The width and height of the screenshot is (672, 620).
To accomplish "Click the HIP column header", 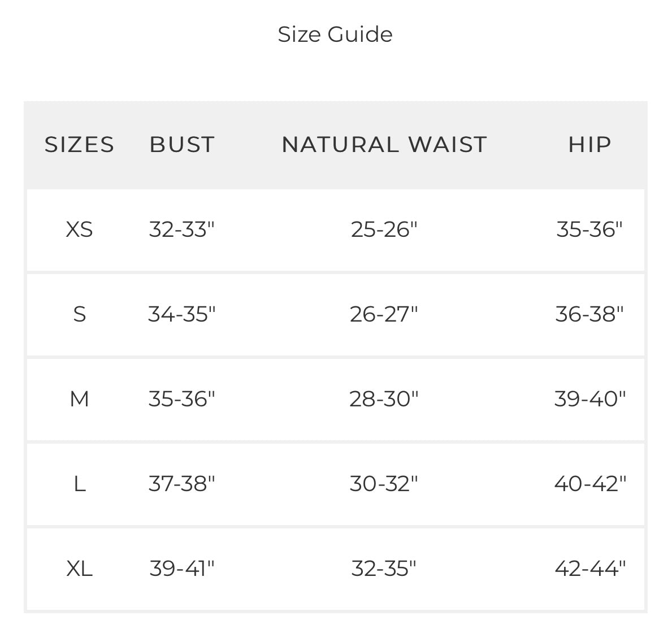I will click(x=589, y=145).
